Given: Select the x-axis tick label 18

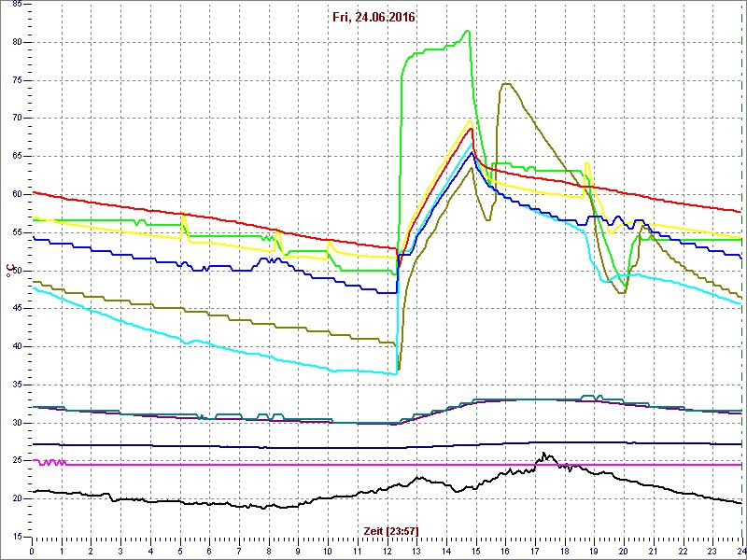Looking at the screenshot, I should pyautogui.click(x=564, y=551).
